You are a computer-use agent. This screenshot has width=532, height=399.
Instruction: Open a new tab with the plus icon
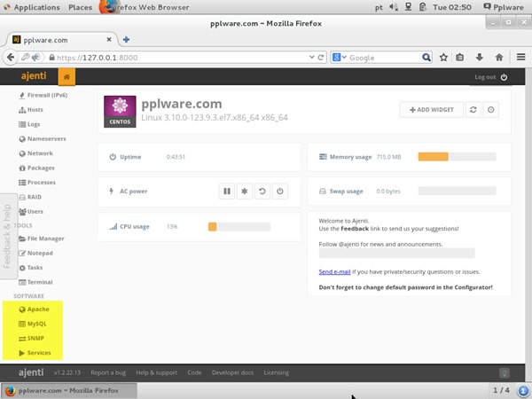(x=126, y=39)
